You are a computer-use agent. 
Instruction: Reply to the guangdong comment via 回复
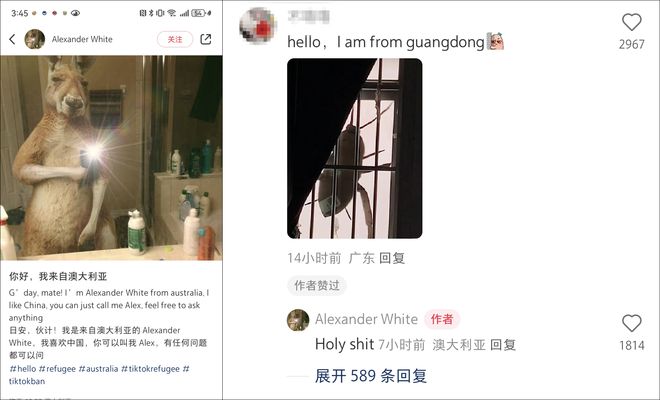point(392,258)
